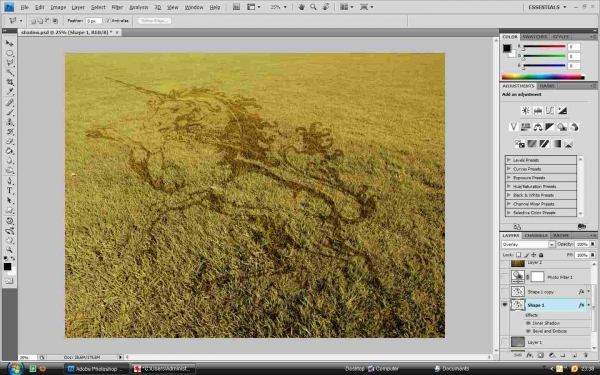Click the foreground color swatch in Color panel
The image size is (600, 375).
(507, 48)
